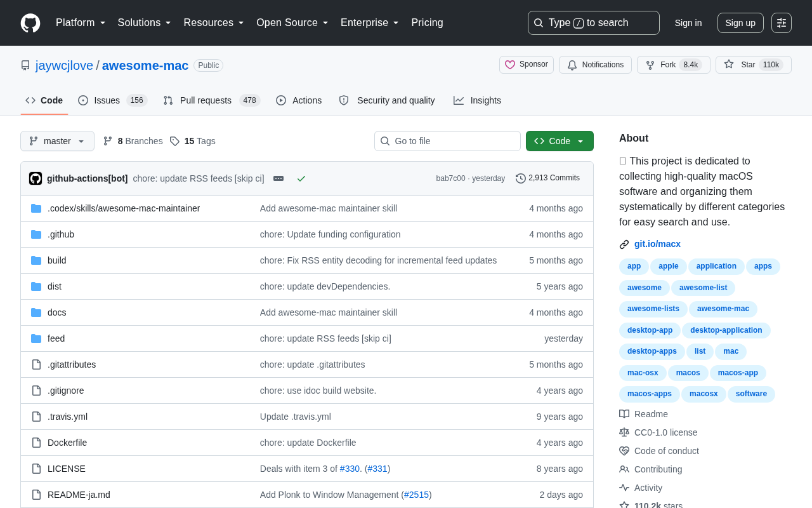
Task: Click the link icon beside git.io/macx
Action: click(x=624, y=244)
